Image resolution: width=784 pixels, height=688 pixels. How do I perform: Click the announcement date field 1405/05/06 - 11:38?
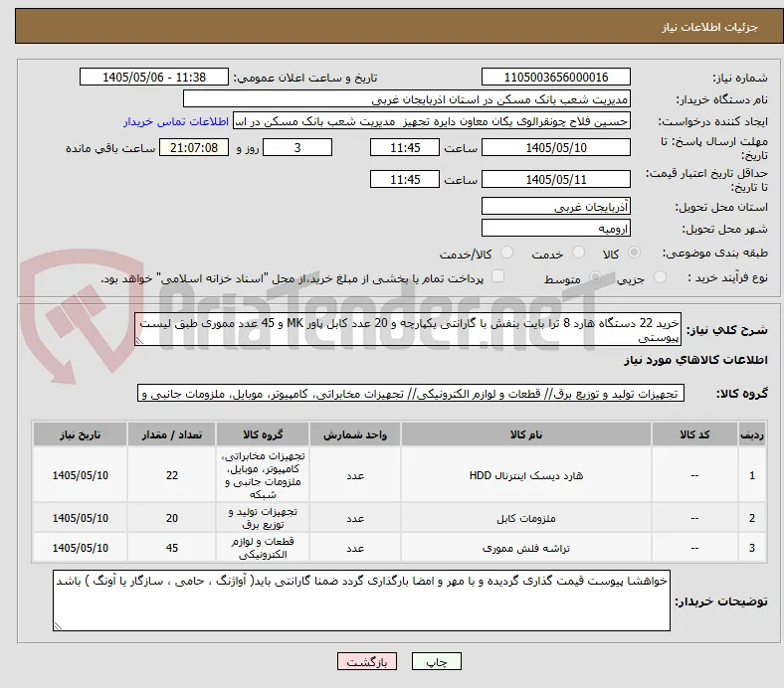click(x=154, y=77)
